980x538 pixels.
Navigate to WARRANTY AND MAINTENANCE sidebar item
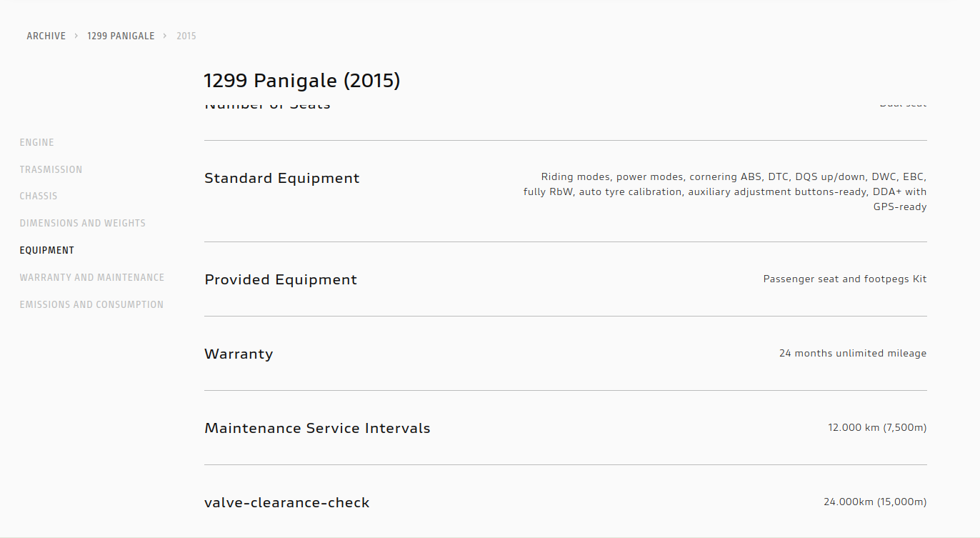91,277
